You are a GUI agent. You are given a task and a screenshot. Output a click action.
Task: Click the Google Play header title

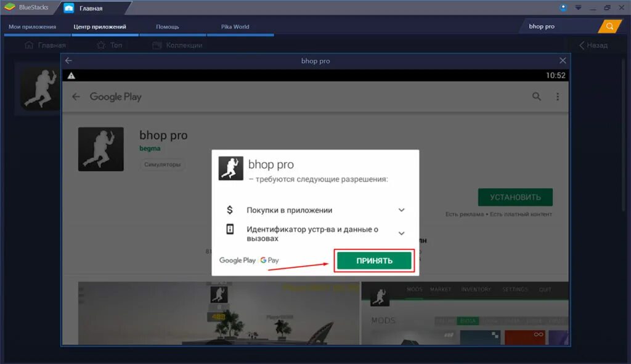point(115,97)
